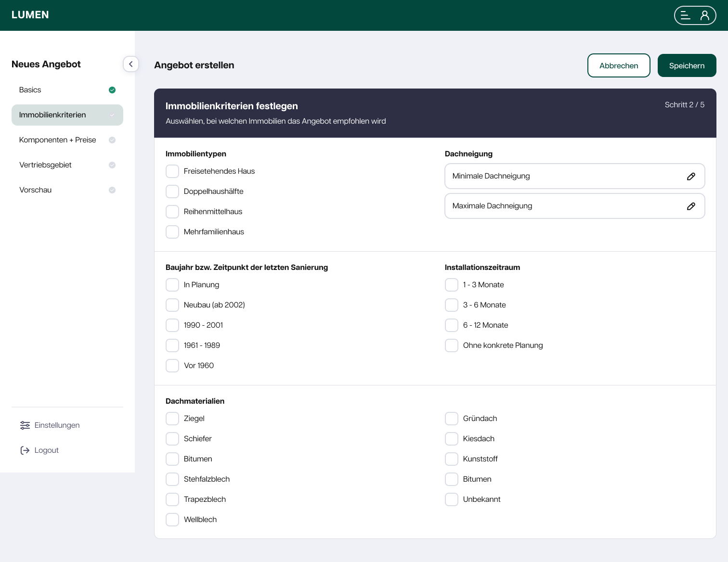Check Unbekannt roof material
The width and height of the screenshot is (728, 562).
(x=452, y=499)
